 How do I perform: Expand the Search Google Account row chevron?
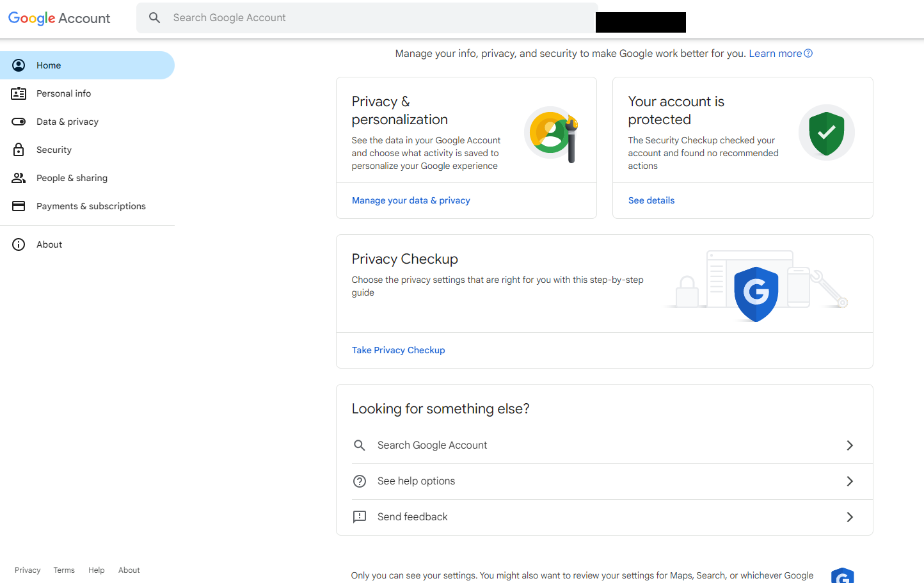pyautogui.click(x=850, y=445)
